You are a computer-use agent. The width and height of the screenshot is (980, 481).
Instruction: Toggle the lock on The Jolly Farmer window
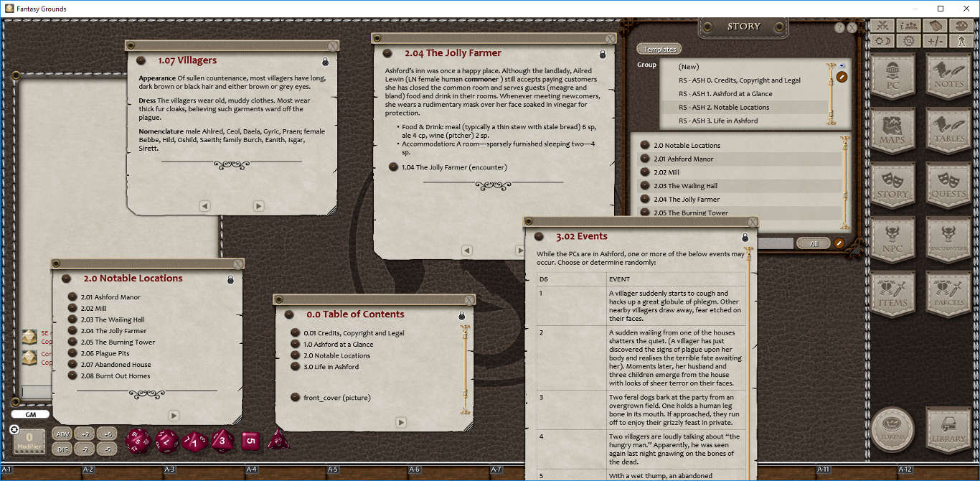click(x=603, y=53)
